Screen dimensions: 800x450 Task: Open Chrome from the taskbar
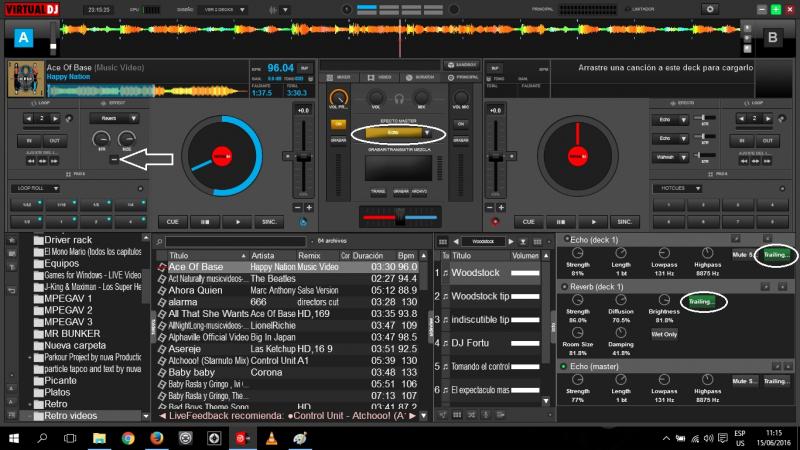pyautogui.click(x=128, y=438)
